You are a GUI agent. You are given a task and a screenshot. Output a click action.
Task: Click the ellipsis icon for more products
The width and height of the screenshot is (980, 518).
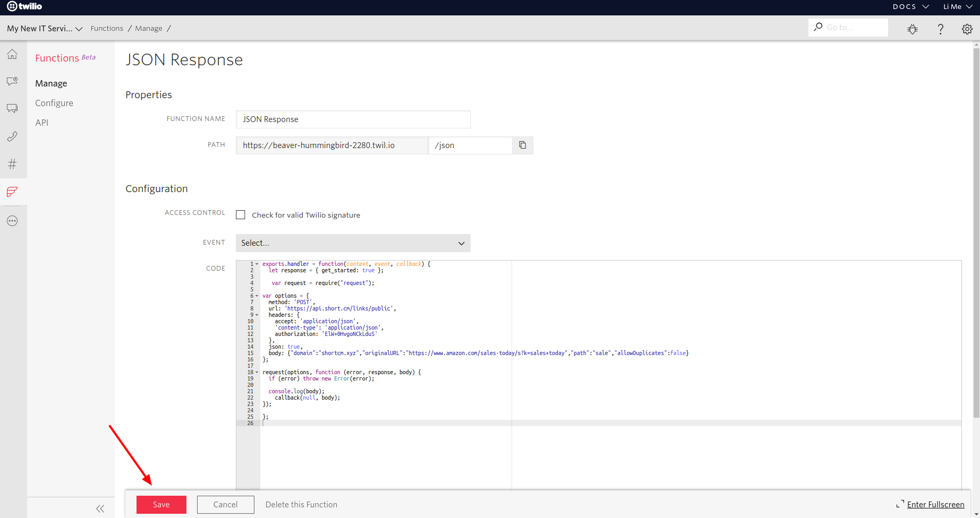pos(12,221)
